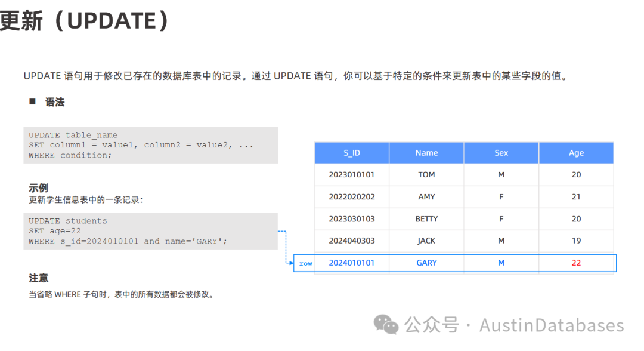This screenshot has width=644, height=351.
Task: Click the 注意 heading
Action: pos(38,278)
